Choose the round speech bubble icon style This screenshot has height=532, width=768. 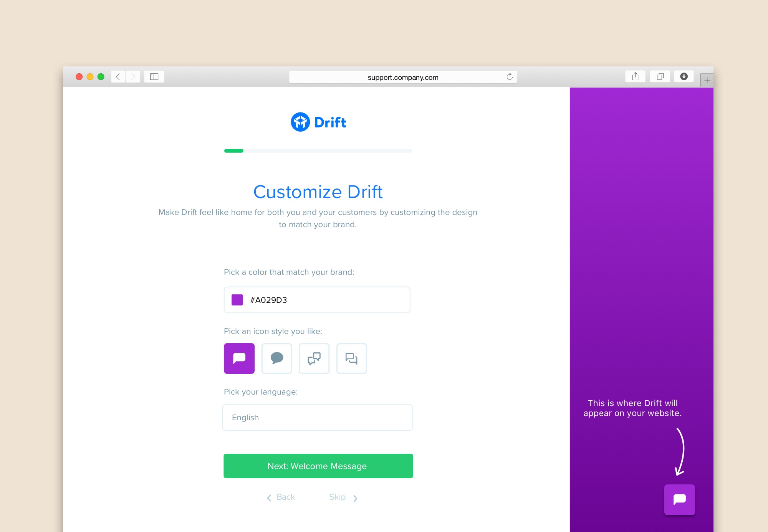tap(276, 358)
